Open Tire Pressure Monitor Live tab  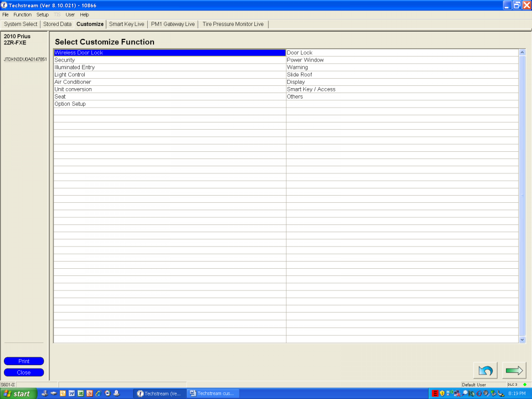(233, 24)
